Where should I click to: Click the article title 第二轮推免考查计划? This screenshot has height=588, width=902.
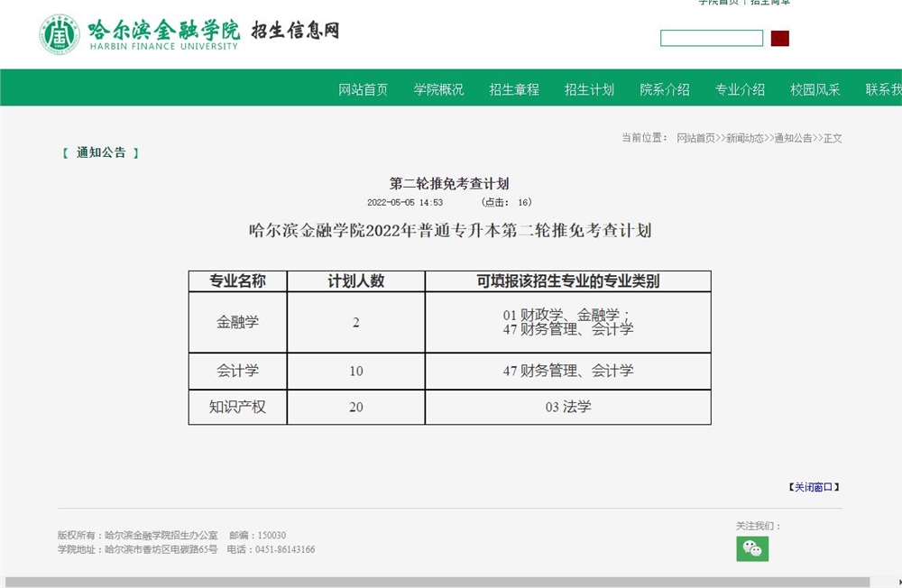point(449,184)
